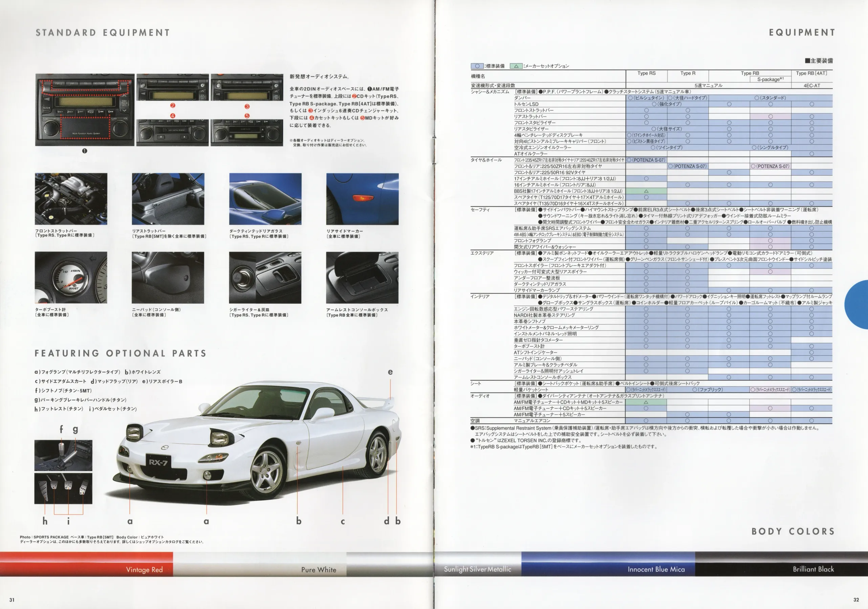868x609 pixels.
Task: Click the ビルシュタイン damper cell
Action: (x=646, y=98)
